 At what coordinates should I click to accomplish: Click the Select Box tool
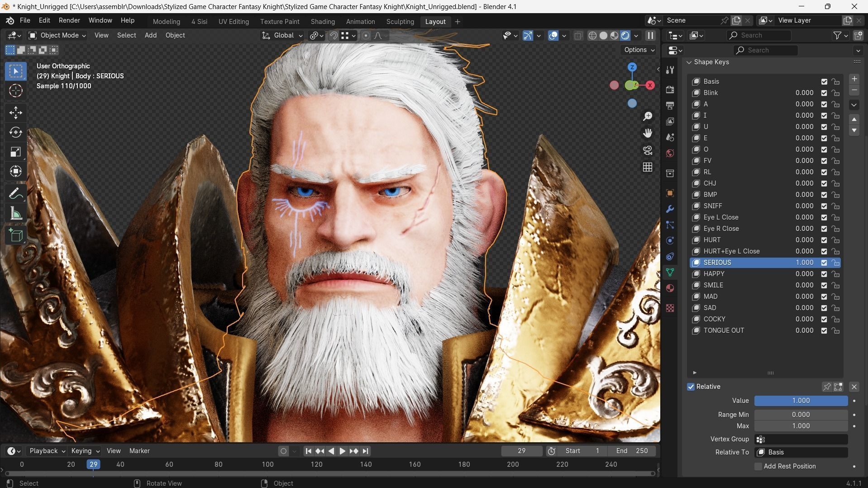pyautogui.click(x=16, y=71)
